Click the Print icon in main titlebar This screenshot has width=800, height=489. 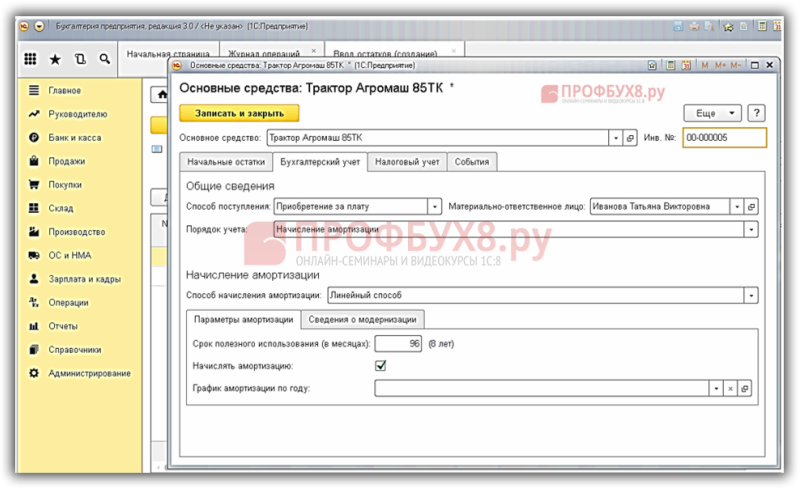click(x=694, y=26)
